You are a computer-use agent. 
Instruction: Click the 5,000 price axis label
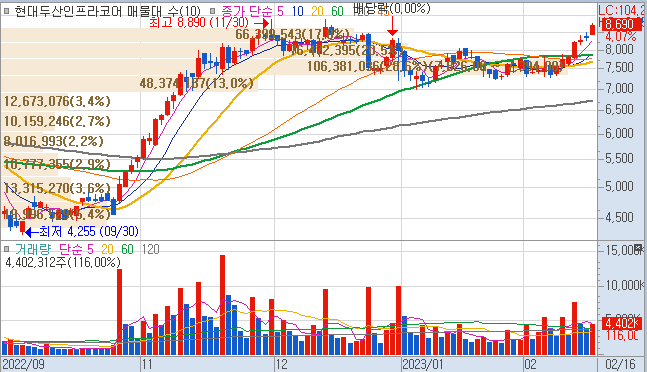click(x=619, y=186)
